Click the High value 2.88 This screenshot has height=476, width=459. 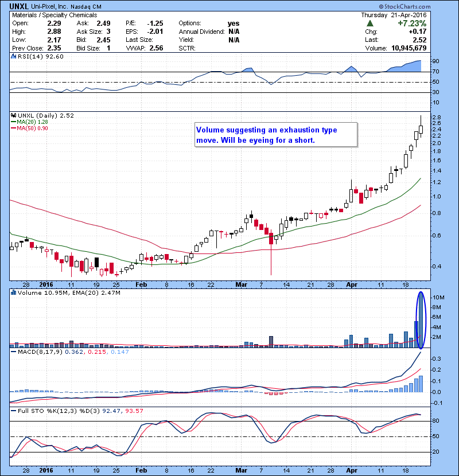54,32
